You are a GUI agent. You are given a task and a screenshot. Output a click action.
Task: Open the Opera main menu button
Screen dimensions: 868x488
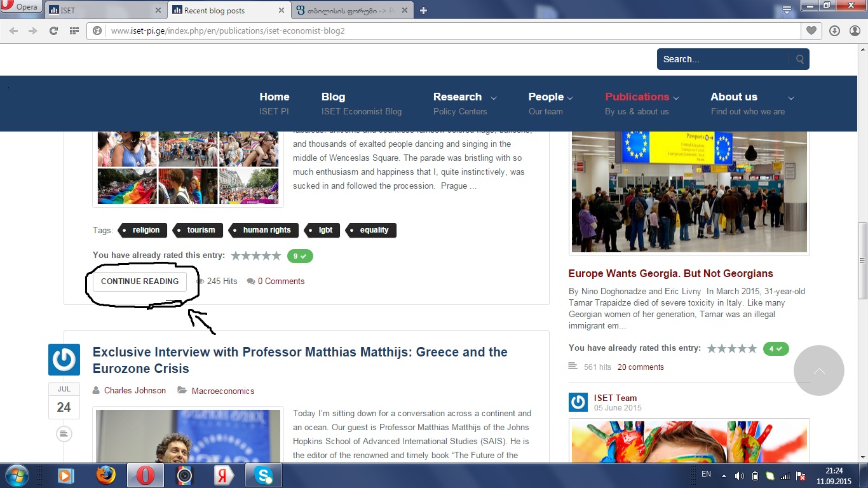(21, 8)
